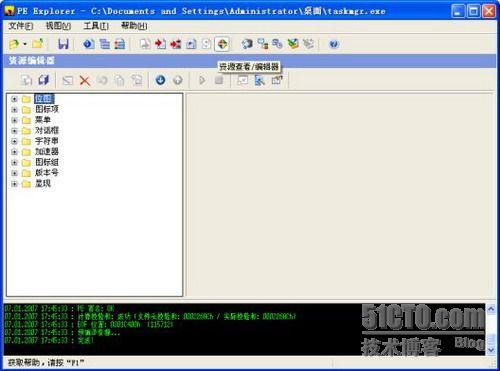This screenshot has width=500, height=371.
Task: Click the grey up-arrow circle icon
Action: 178,80
